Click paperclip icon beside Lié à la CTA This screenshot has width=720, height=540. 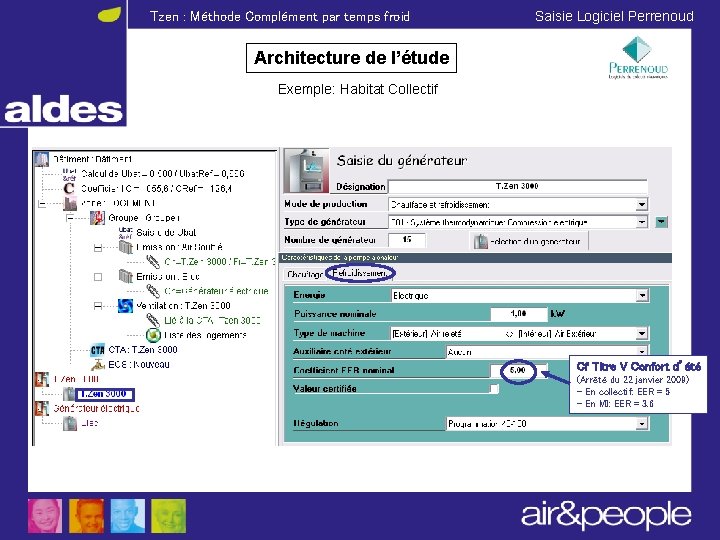tap(153, 320)
